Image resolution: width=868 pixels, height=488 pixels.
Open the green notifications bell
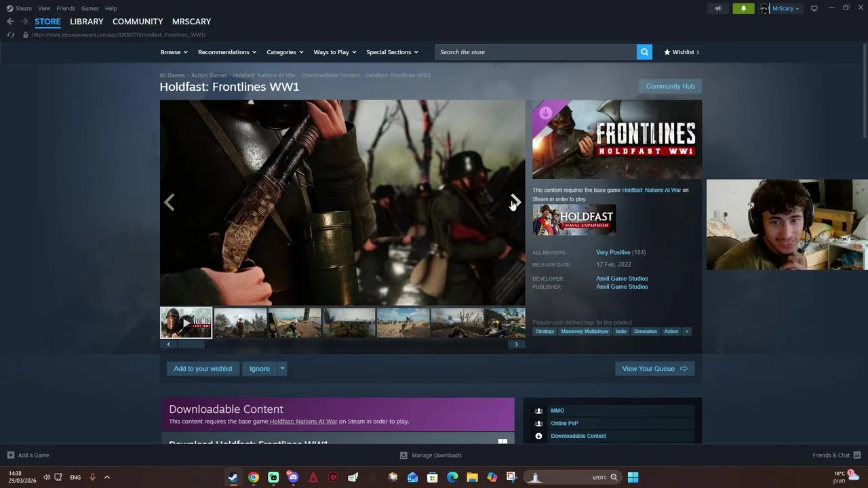point(743,8)
